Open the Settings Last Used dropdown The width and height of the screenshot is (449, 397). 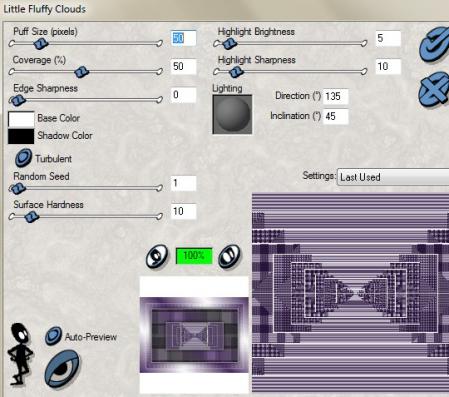pos(393,177)
